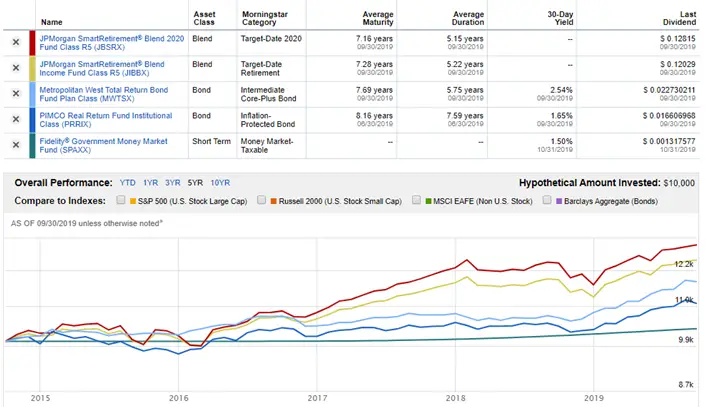Select the 5YR performance period

[x=195, y=183]
